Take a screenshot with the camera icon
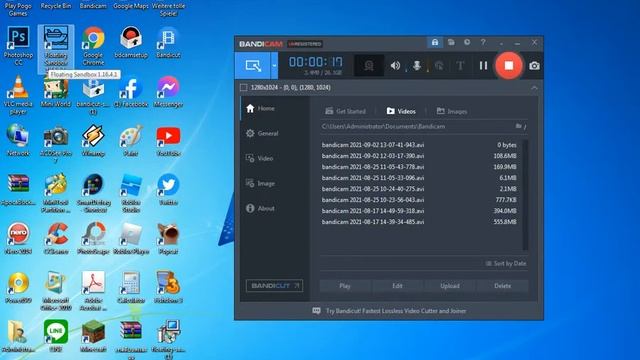The height and width of the screenshot is (360, 640). pos(534,66)
